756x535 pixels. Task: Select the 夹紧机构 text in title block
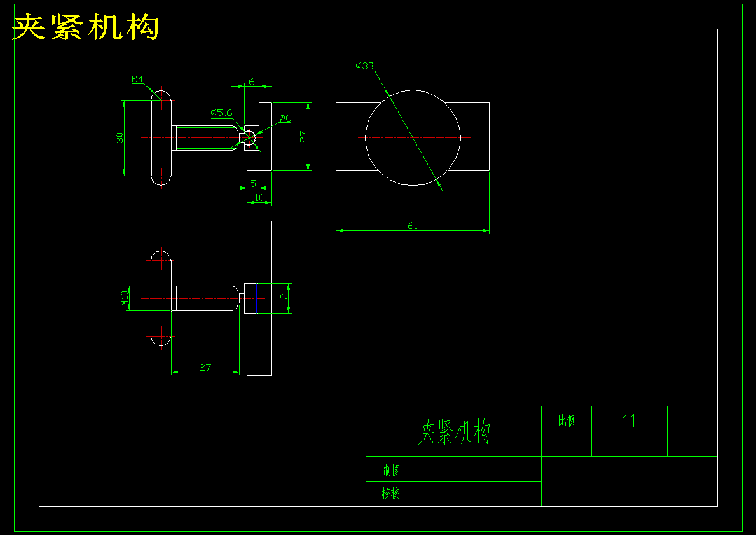point(455,430)
